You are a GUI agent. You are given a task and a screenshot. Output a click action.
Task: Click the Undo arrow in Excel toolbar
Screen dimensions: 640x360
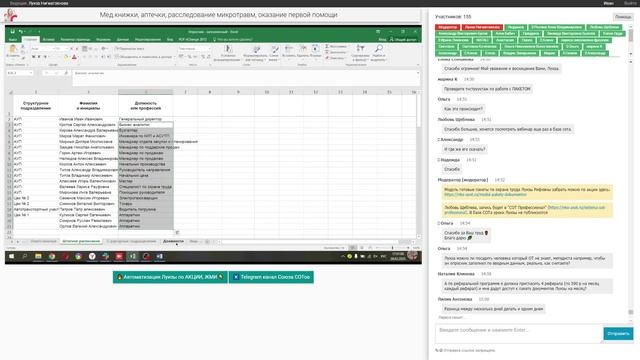(20, 31)
